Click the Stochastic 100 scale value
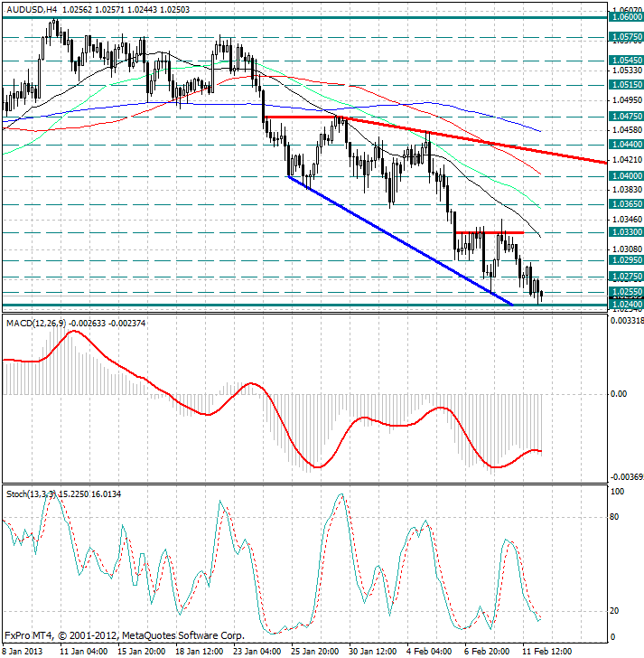The width and height of the screenshot is (644, 658). coord(617,492)
